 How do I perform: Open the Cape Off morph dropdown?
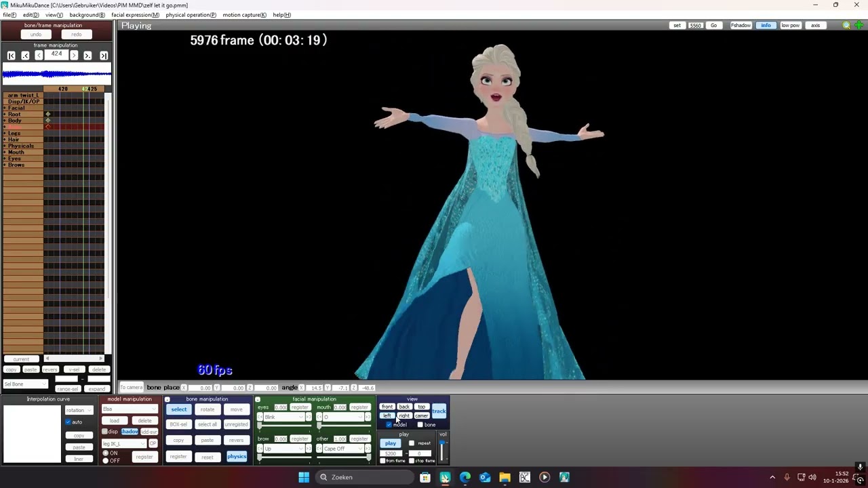[344, 449]
